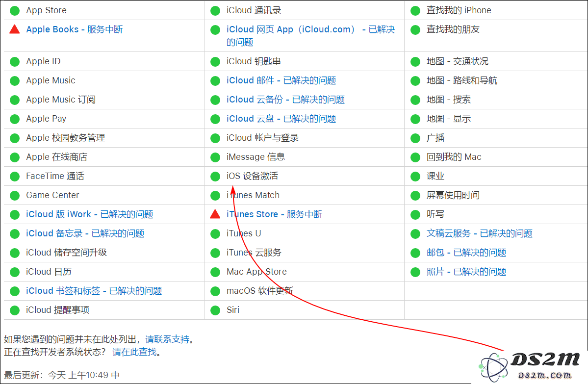Image resolution: width=588 pixels, height=384 pixels.
Task: Click the green dot next to Game Center
Action: point(15,195)
